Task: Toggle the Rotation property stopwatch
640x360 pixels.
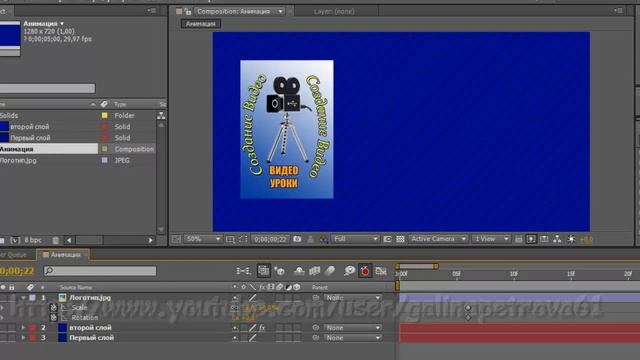Action: (x=53, y=317)
